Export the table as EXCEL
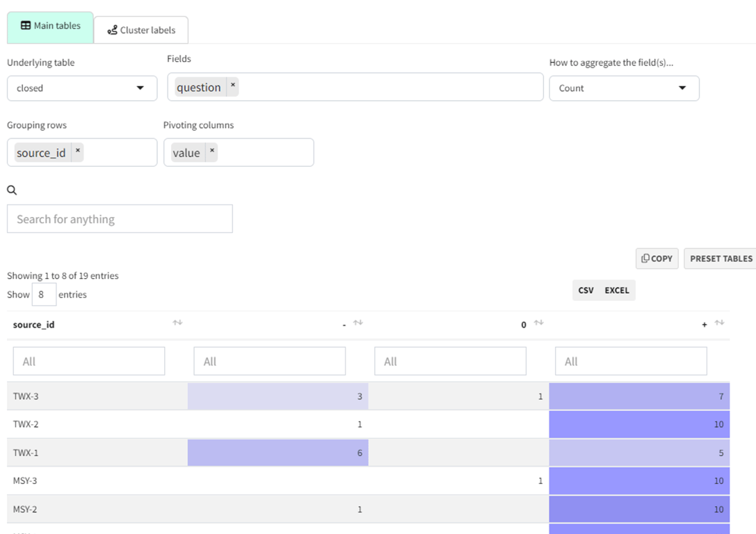The width and height of the screenshot is (756, 534). click(x=617, y=291)
